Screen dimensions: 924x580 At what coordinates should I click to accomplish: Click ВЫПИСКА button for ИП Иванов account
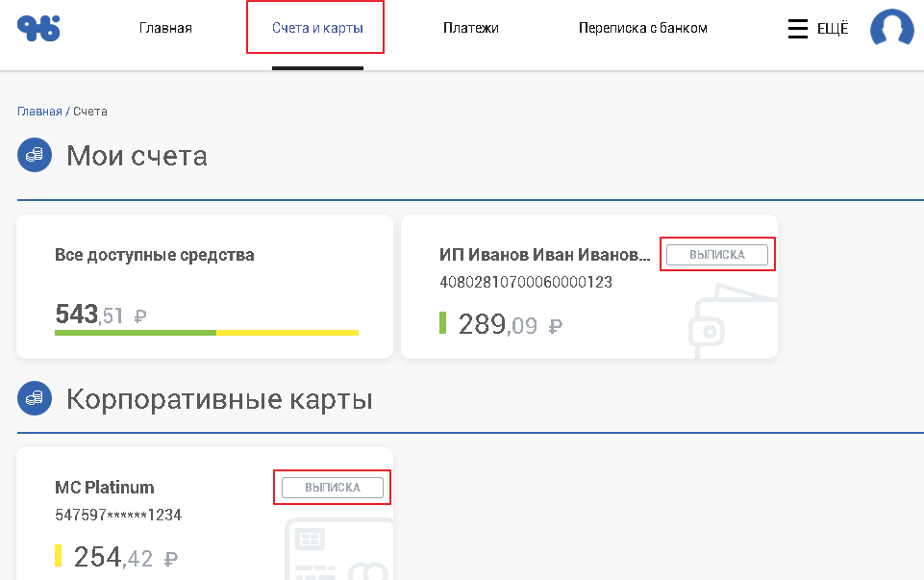click(717, 255)
